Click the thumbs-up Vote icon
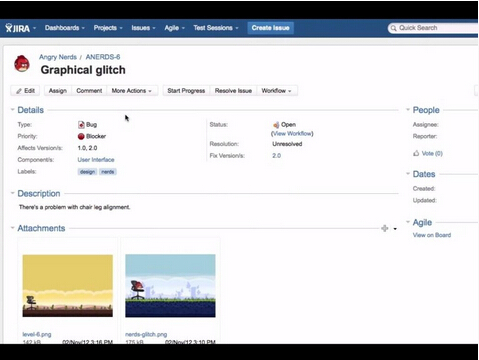Viewport: 479px width, 360px height. click(x=416, y=153)
